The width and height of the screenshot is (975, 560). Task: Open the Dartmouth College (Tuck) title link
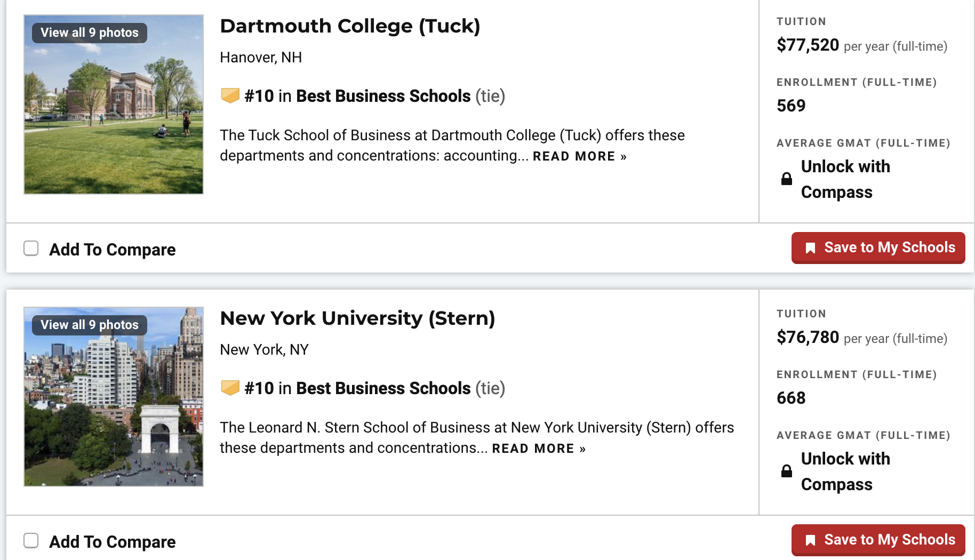tap(350, 26)
